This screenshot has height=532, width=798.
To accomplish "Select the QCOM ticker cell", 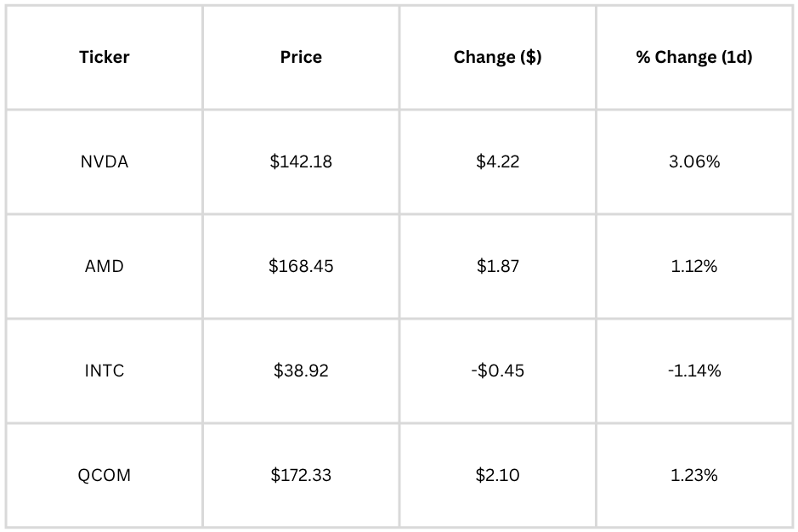I will [x=105, y=476].
